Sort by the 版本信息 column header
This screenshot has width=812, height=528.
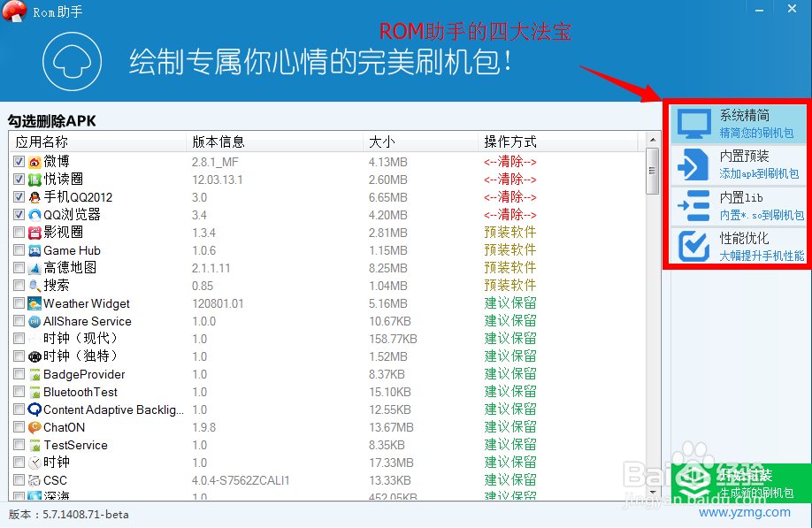(274, 142)
